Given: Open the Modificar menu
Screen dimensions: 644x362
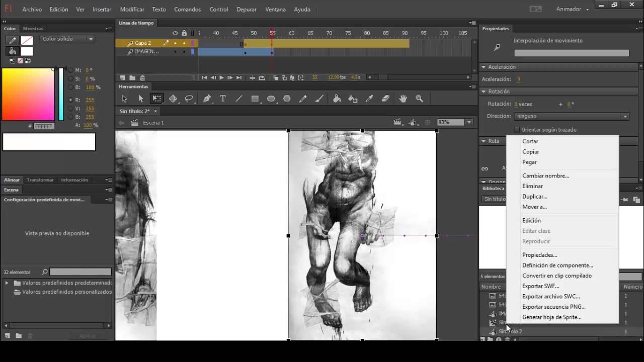Looking at the screenshot, I should pyautogui.click(x=132, y=9).
